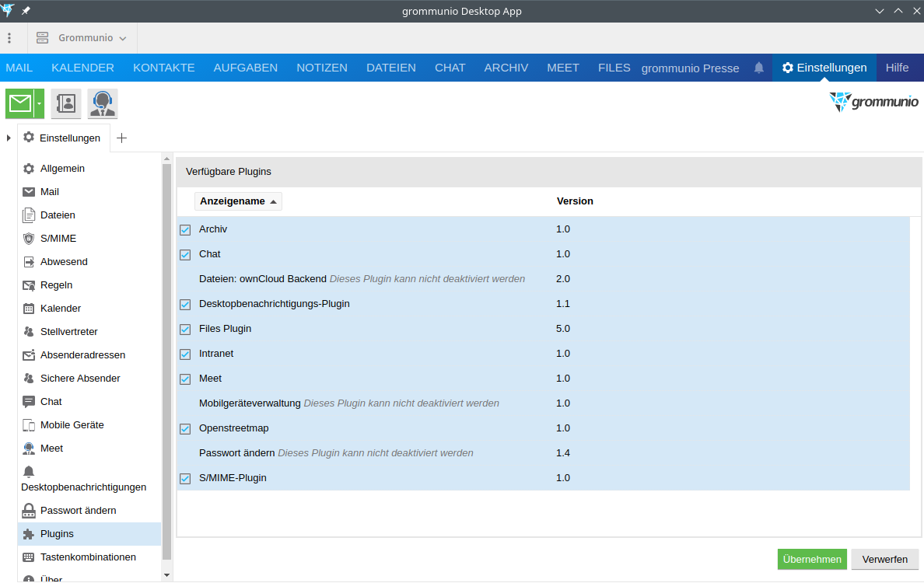This screenshot has height=583, width=924.
Task: Click the Übernehmen button
Action: pyautogui.click(x=812, y=560)
